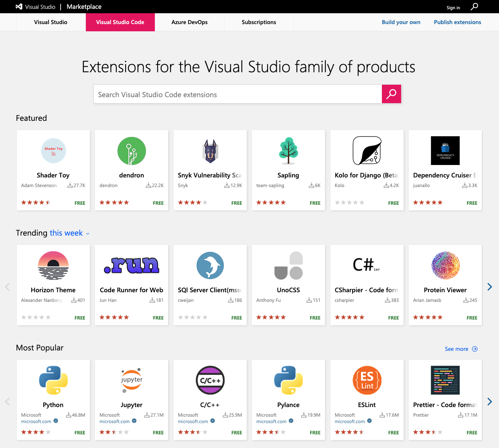Click verified badge on Python card
The height and width of the screenshot is (448, 499).
(x=56, y=421)
